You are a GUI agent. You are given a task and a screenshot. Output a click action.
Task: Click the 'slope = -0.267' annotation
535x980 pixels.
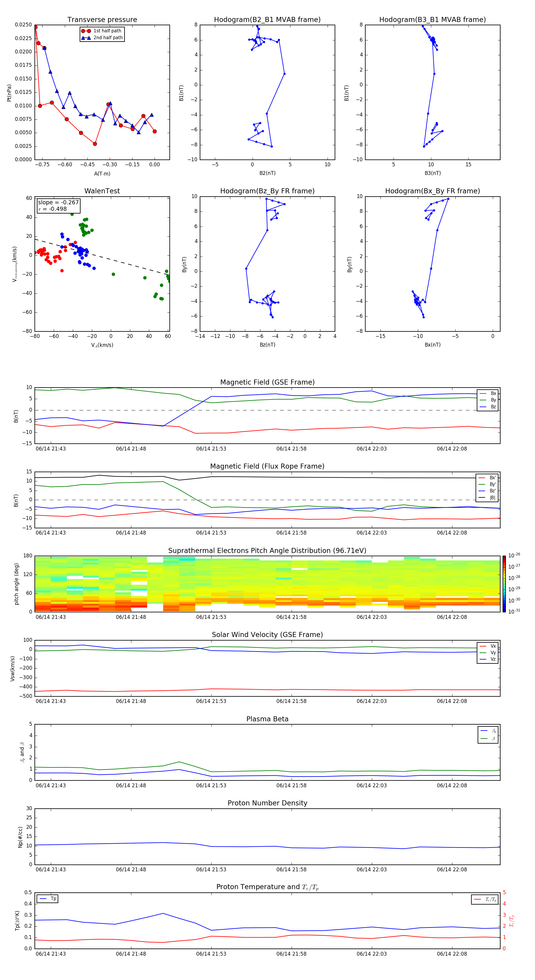(58, 203)
